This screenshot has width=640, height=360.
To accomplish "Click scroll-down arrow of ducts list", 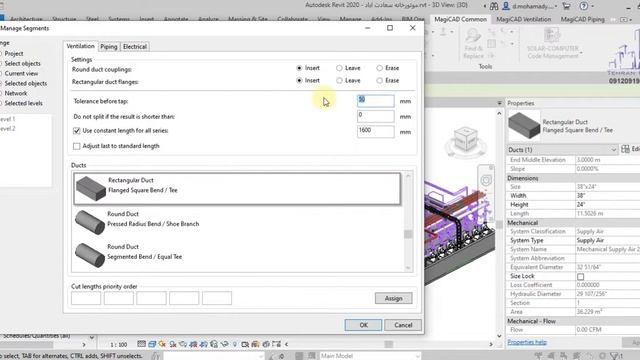I will click(408, 268).
